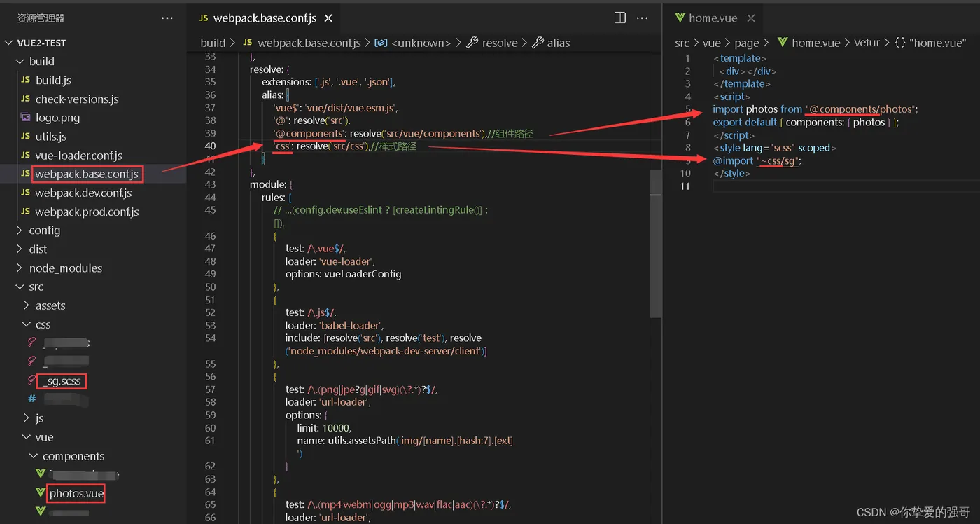Close the home.vue editor tab

click(x=751, y=18)
